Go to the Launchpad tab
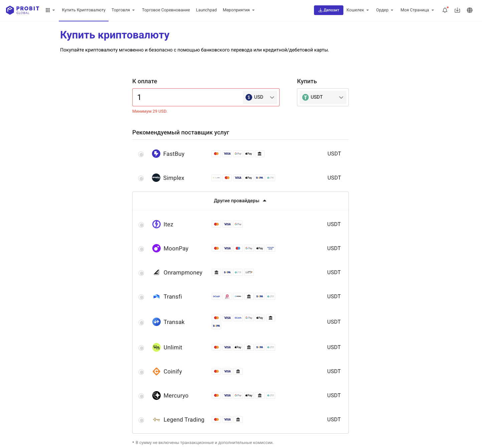482x448 pixels. (x=206, y=10)
